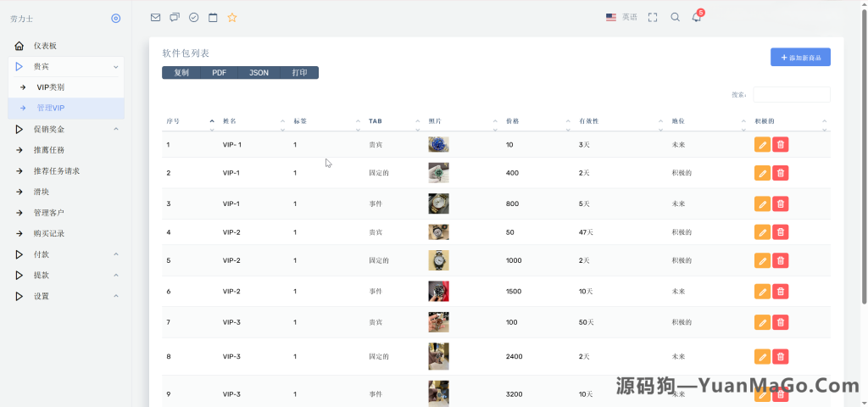This screenshot has height=407, width=868.
Task: Edit row 7 priced 100
Action: pos(762,322)
